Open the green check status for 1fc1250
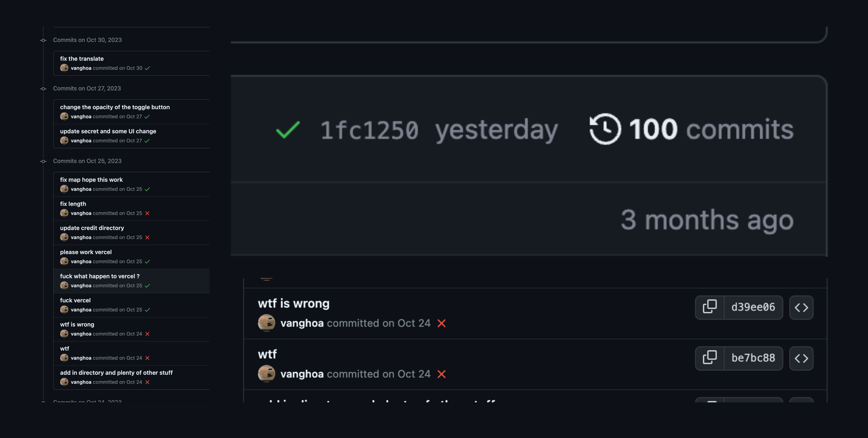 point(288,130)
